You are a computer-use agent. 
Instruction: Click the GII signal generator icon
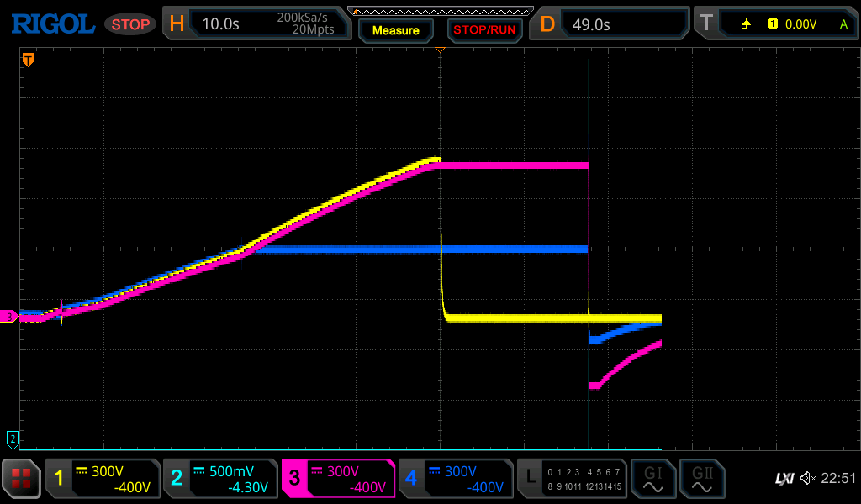click(701, 479)
